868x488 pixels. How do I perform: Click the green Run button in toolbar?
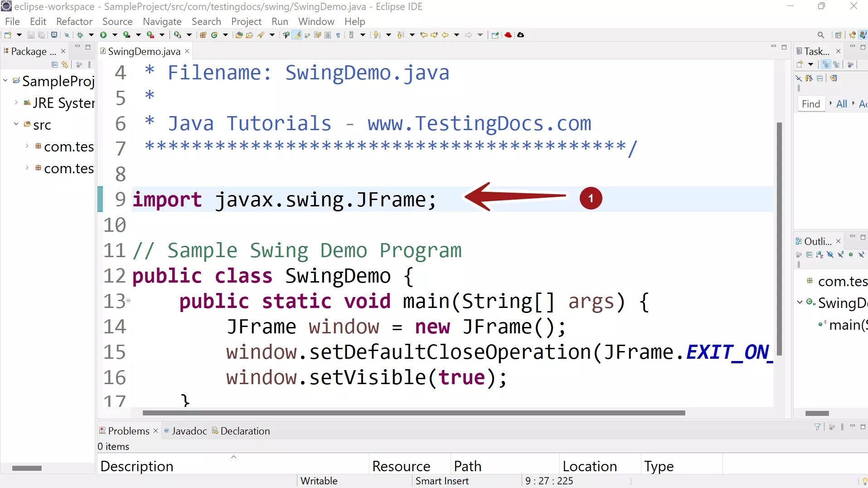[103, 35]
